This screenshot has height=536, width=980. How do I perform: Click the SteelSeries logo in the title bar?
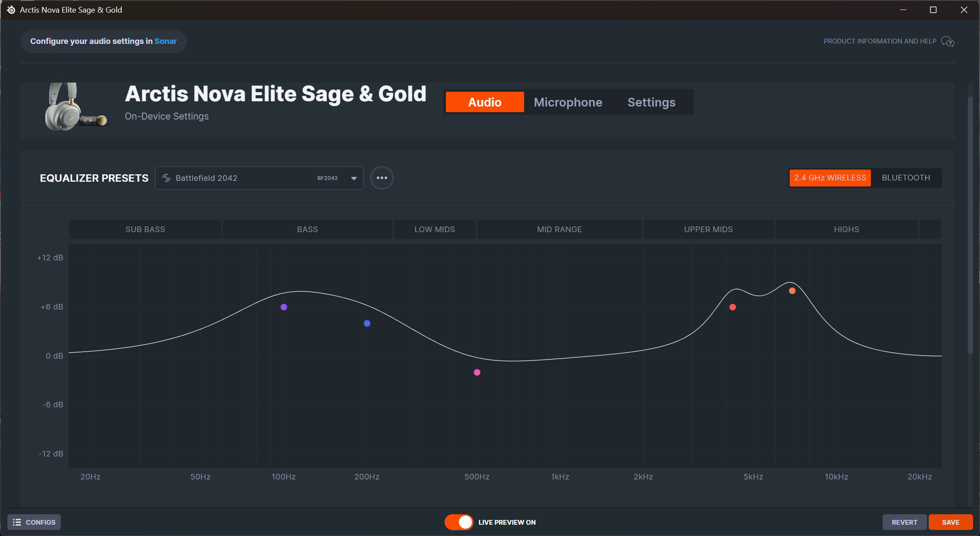10,10
